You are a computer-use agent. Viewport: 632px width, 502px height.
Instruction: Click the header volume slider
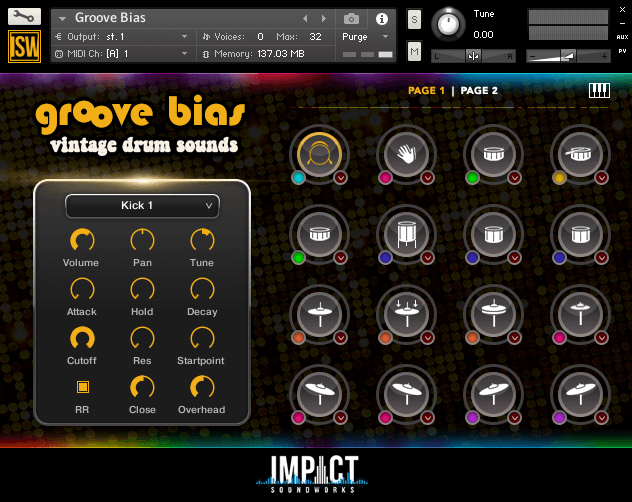point(568,56)
